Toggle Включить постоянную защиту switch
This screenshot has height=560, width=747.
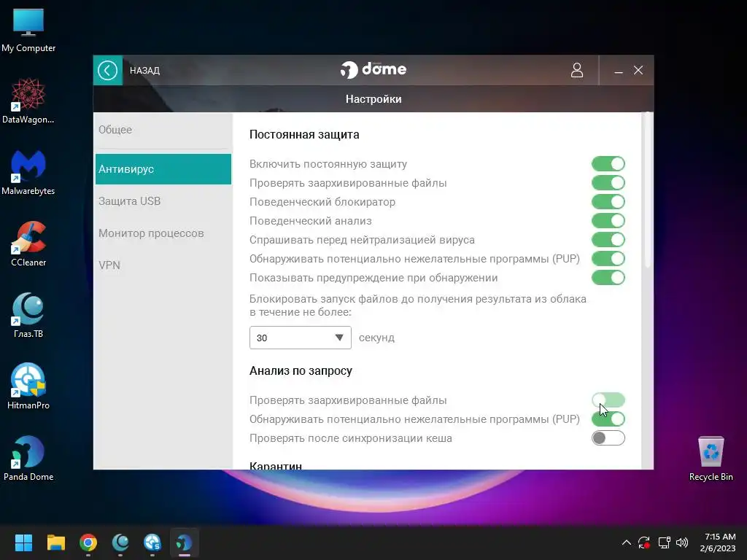pyautogui.click(x=608, y=164)
